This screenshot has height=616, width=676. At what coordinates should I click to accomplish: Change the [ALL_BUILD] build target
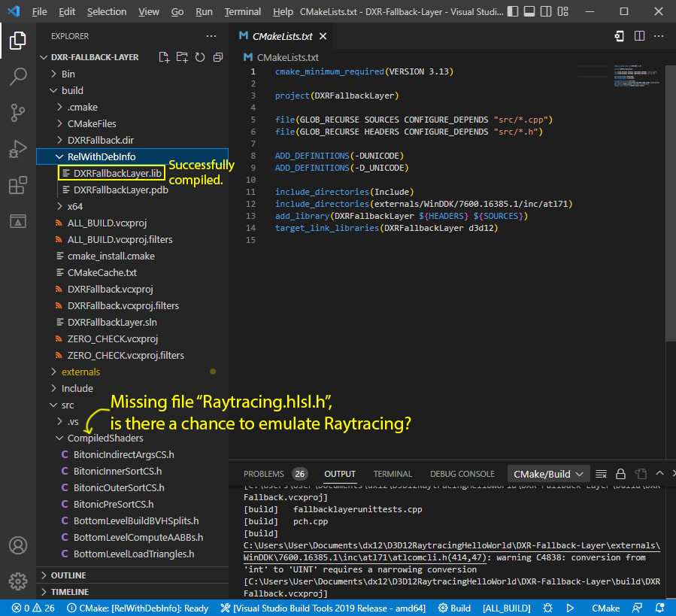[x=507, y=608]
